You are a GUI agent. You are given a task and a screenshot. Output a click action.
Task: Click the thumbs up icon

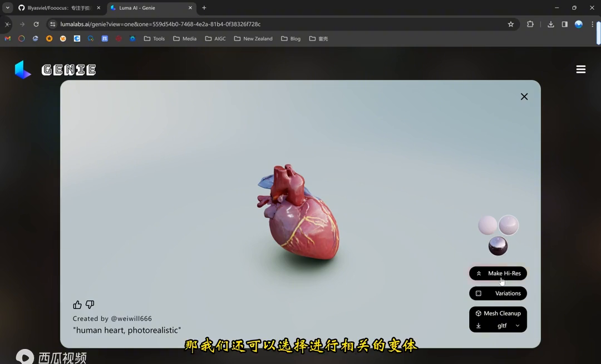click(x=77, y=305)
